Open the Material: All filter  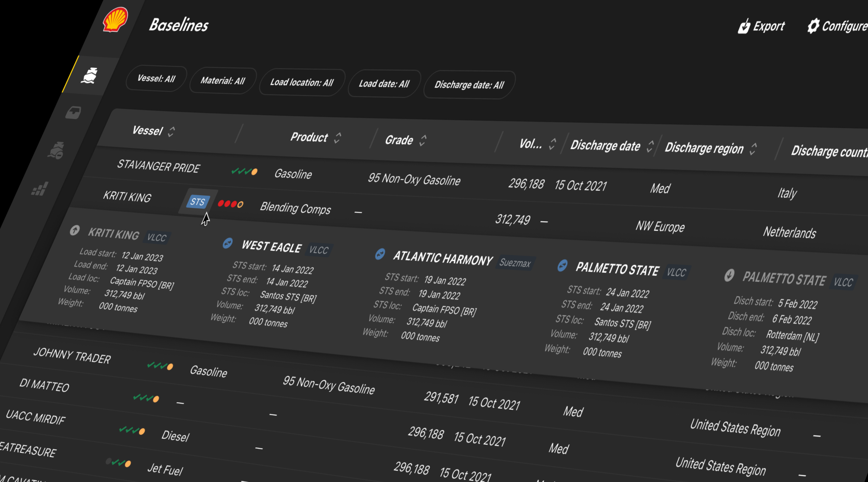pyautogui.click(x=222, y=81)
